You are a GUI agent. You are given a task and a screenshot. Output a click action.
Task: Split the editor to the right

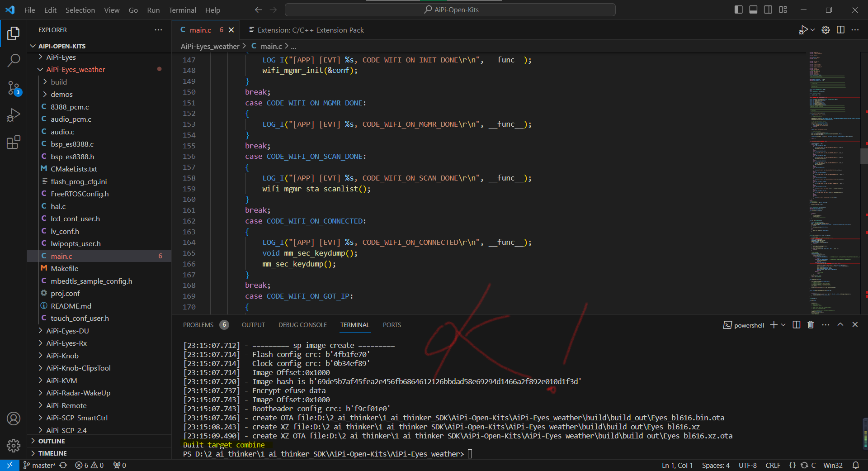tap(840, 30)
